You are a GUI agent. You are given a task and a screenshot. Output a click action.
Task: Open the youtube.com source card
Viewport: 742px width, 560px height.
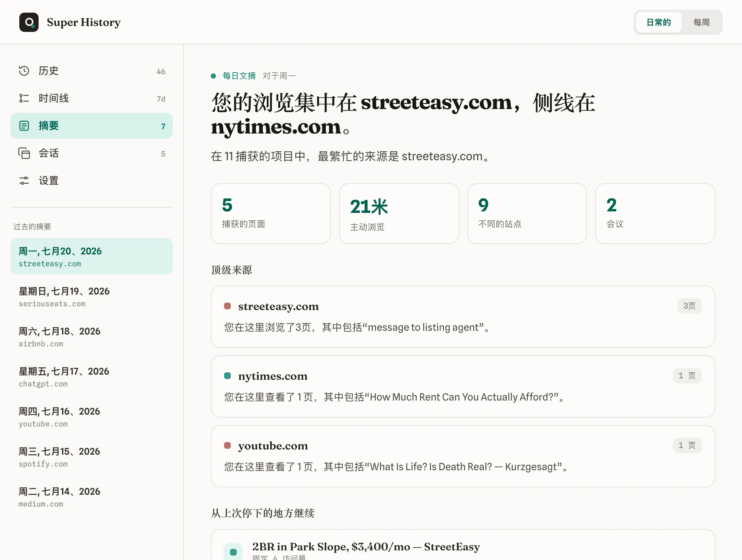click(463, 456)
